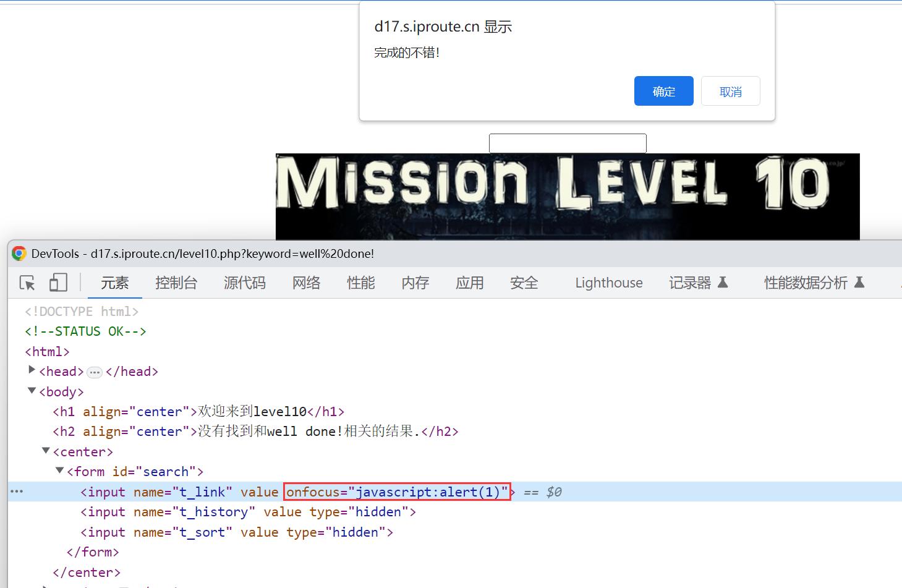This screenshot has width=902, height=588.
Task: Confirm the alert with 确定 button
Action: pyautogui.click(x=663, y=92)
